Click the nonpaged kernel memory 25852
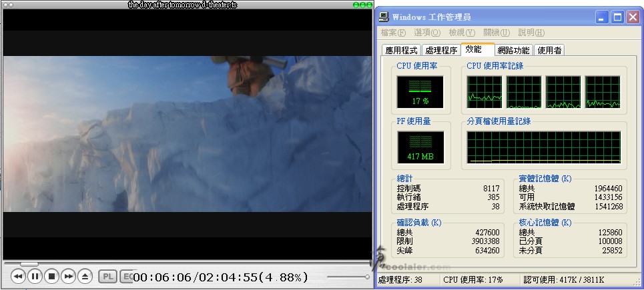644x290 pixels. pos(612,250)
